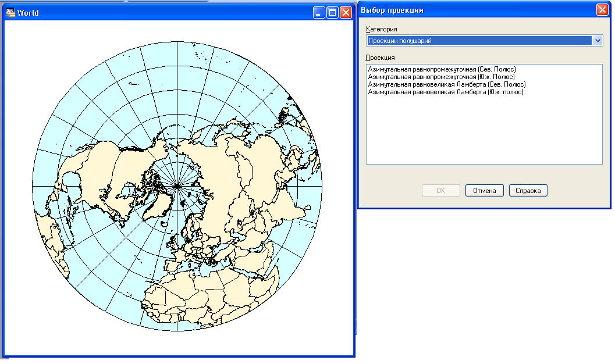The width and height of the screenshot is (615, 364).
Task: Expand the Категория dropdown arrow
Action: pos(597,41)
